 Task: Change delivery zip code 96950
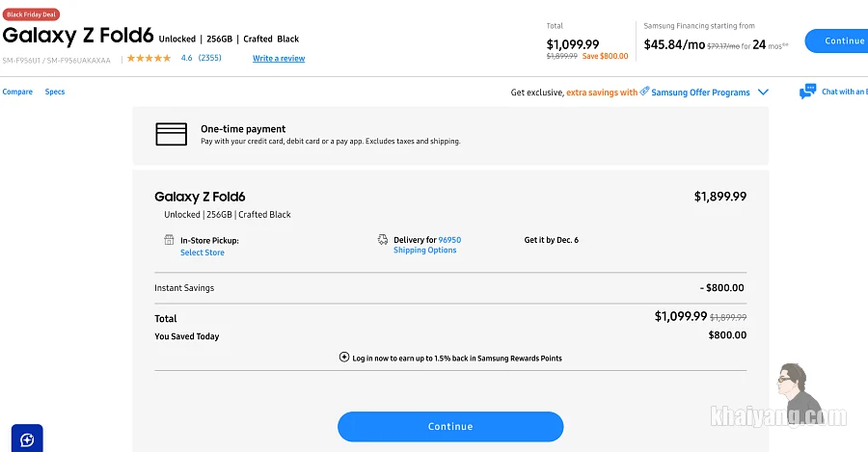pos(449,240)
